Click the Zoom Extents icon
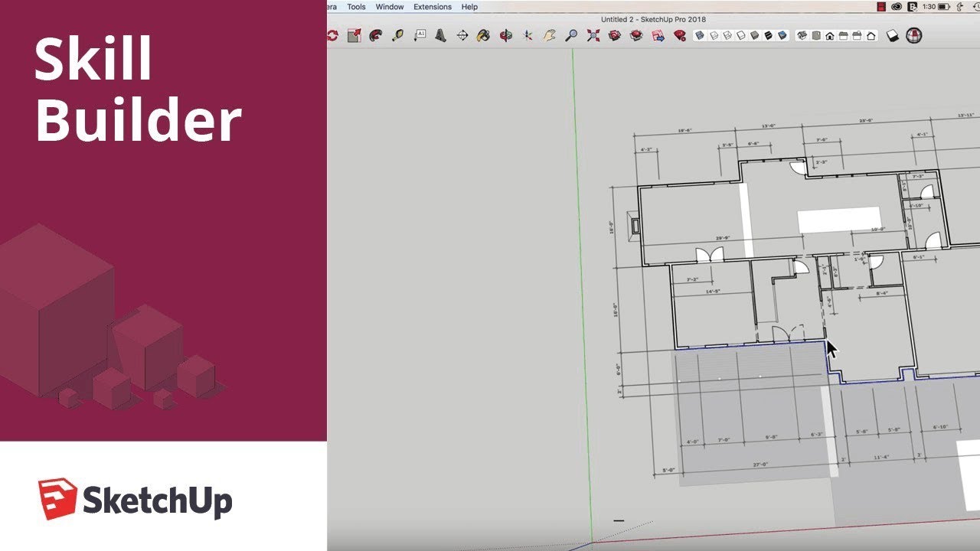The width and height of the screenshot is (980, 551). pos(593,34)
